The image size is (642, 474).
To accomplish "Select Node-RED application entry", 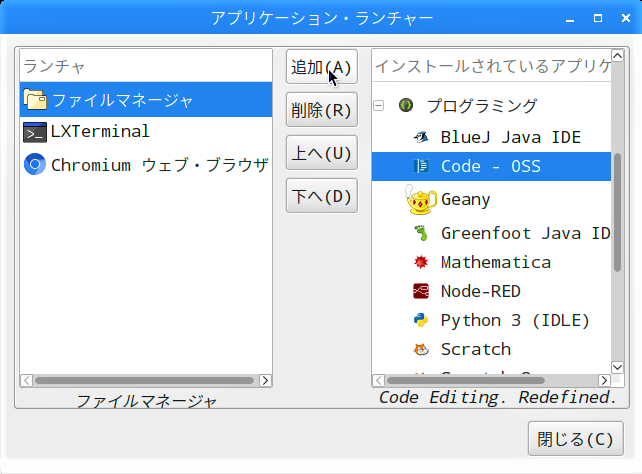I will point(491,291).
